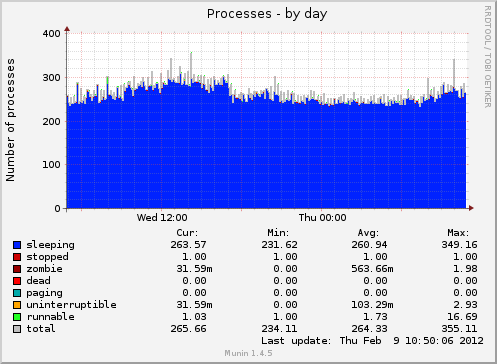The height and width of the screenshot is (364, 497).
Task: Click sleeping minimum value 231.62
Action: coord(279,245)
